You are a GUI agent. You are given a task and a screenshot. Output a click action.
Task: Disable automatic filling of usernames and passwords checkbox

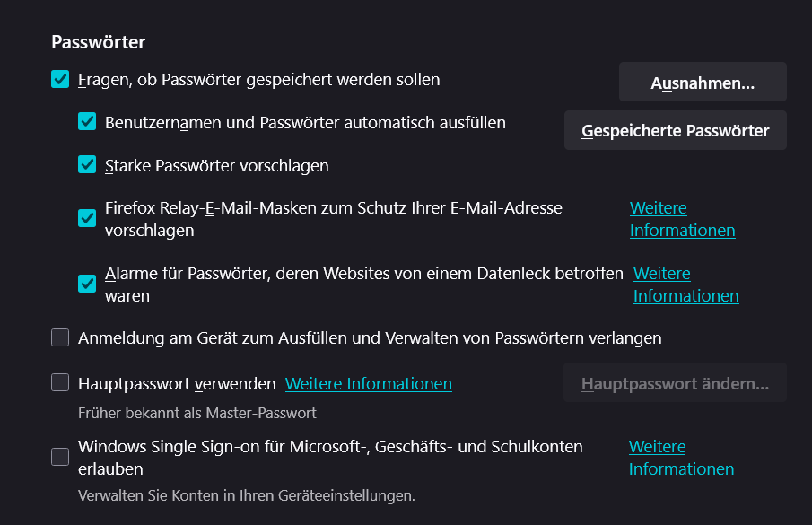click(x=87, y=122)
